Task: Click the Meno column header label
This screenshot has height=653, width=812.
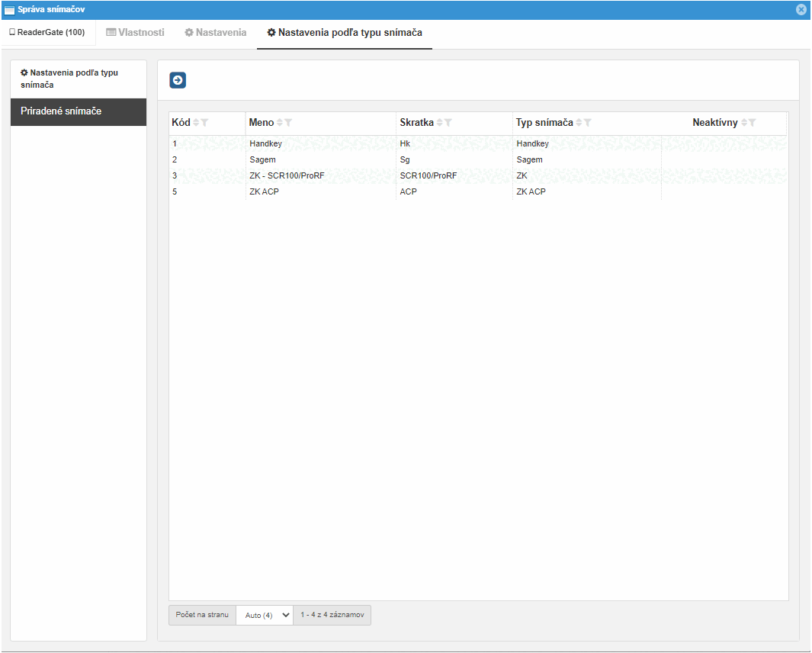Action: click(262, 123)
